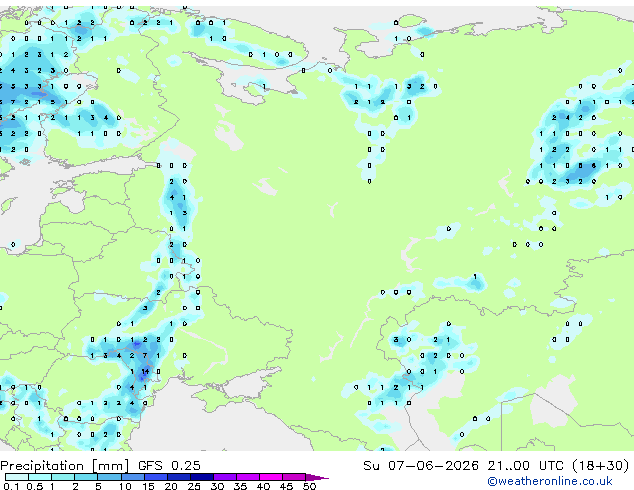Click the "(18+30)" forecast run text
The height and width of the screenshot is (490, 634).
(x=601, y=466)
